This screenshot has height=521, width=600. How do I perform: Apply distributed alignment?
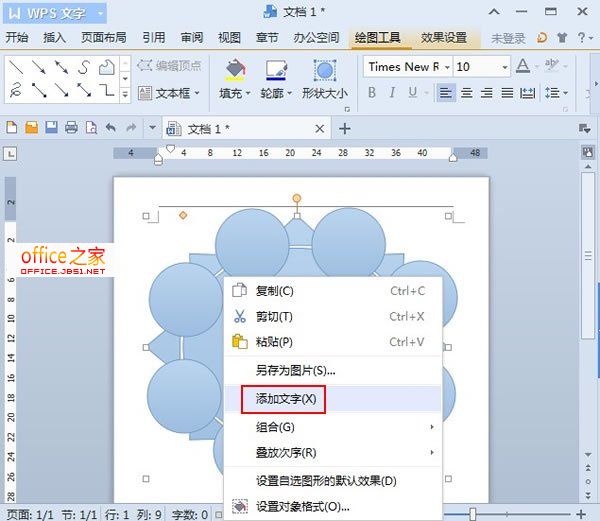tap(528, 93)
